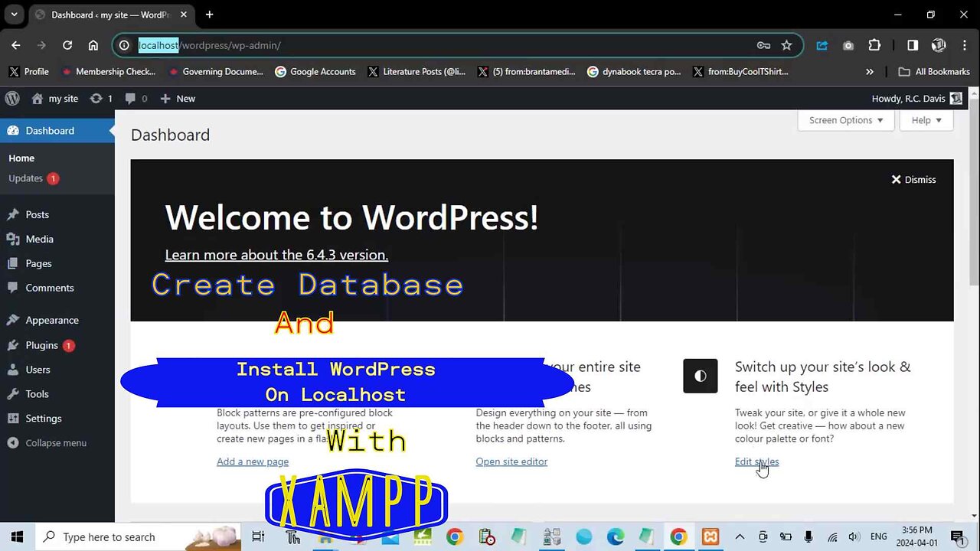Reload the current page
Screen dimensions: 980x551
(67, 45)
